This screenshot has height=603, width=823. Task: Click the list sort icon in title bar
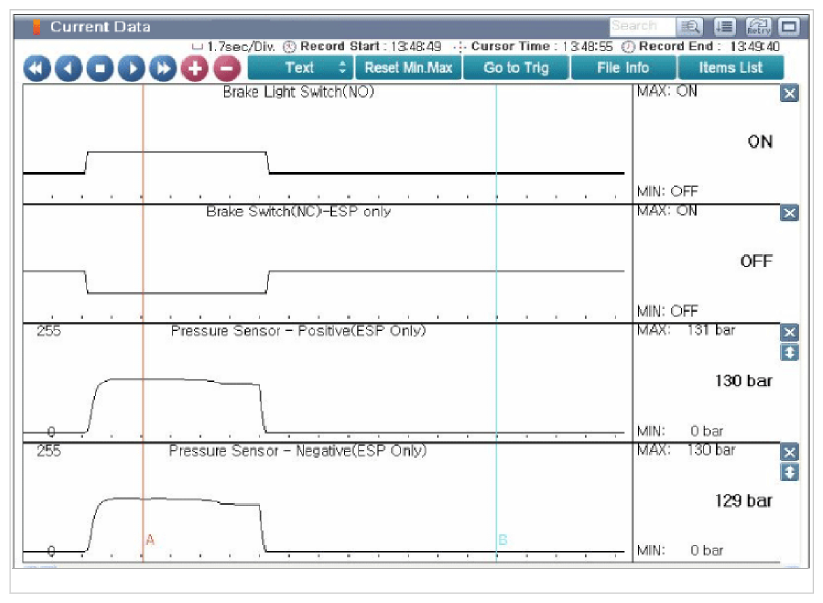click(724, 26)
